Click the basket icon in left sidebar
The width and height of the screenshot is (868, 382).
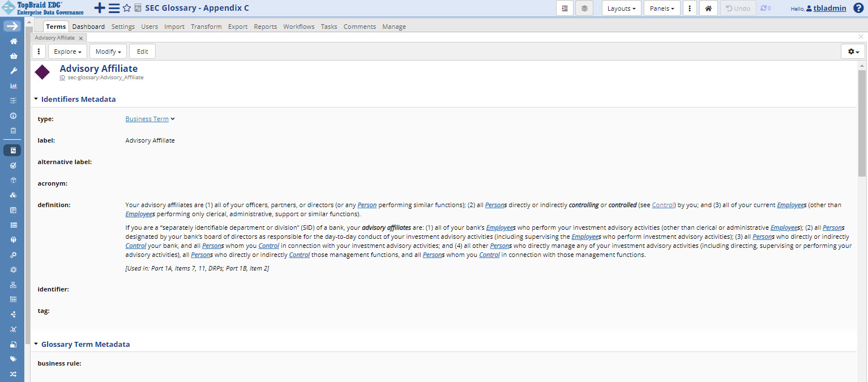click(x=13, y=56)
